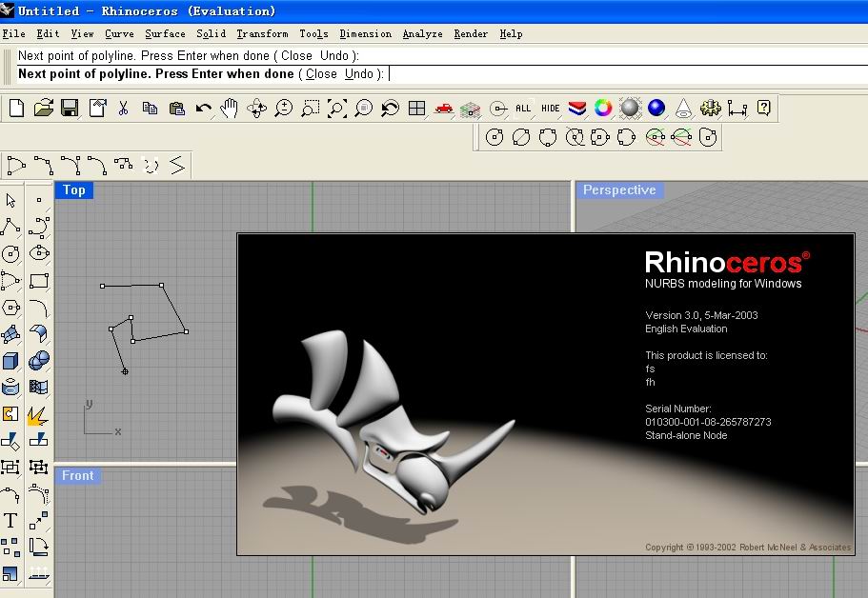The image size is (868, 598).
Task: Select the blue Box solid tool
Action: [10, 361]
